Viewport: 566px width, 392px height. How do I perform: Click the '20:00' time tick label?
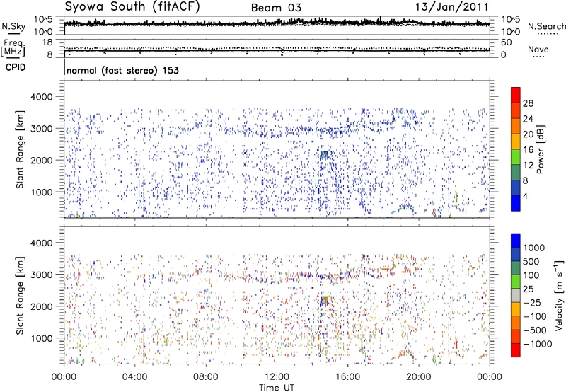[x=419, y=376]
